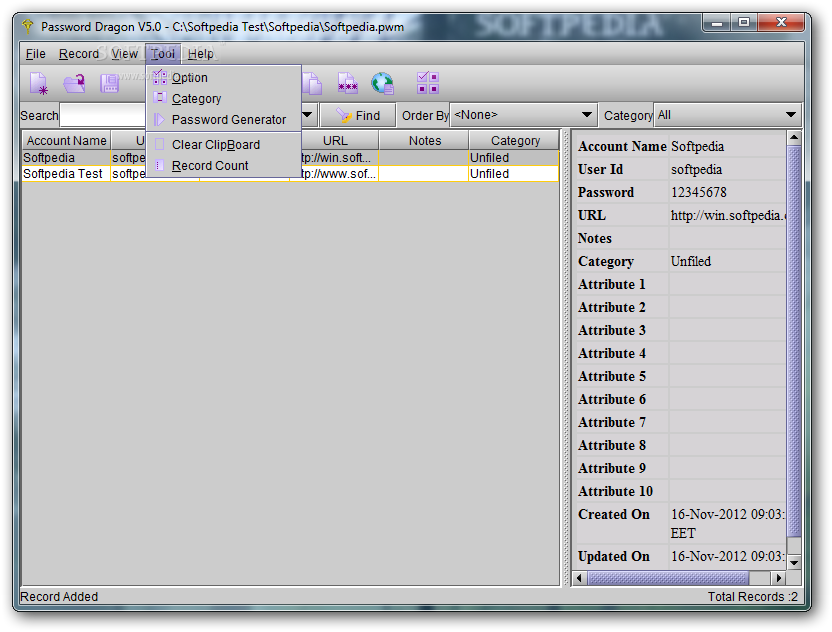This screenshot has height=632, width=832.
Task: Expand the Order By dropdown
Action: (x=586, y=115)
